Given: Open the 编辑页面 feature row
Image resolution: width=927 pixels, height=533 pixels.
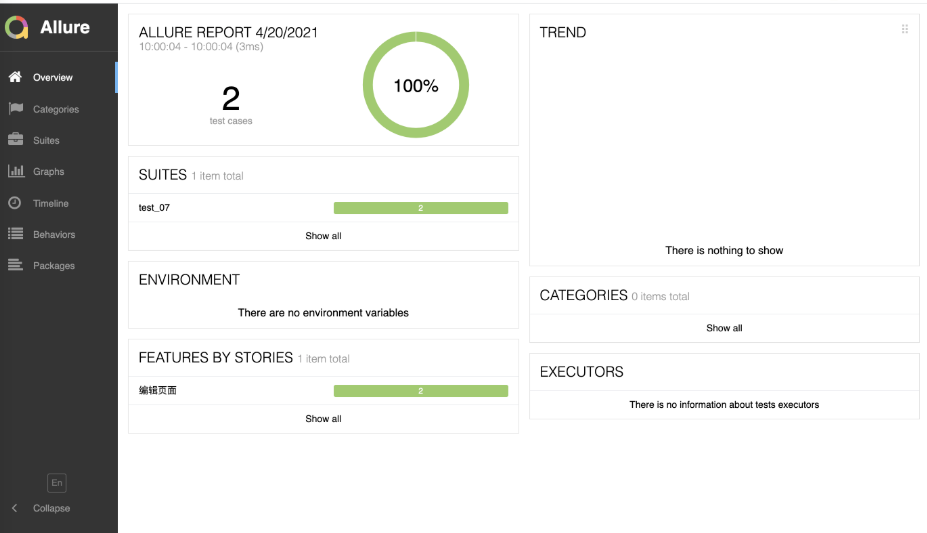Looking at the screenshot, I should point(323,391).
